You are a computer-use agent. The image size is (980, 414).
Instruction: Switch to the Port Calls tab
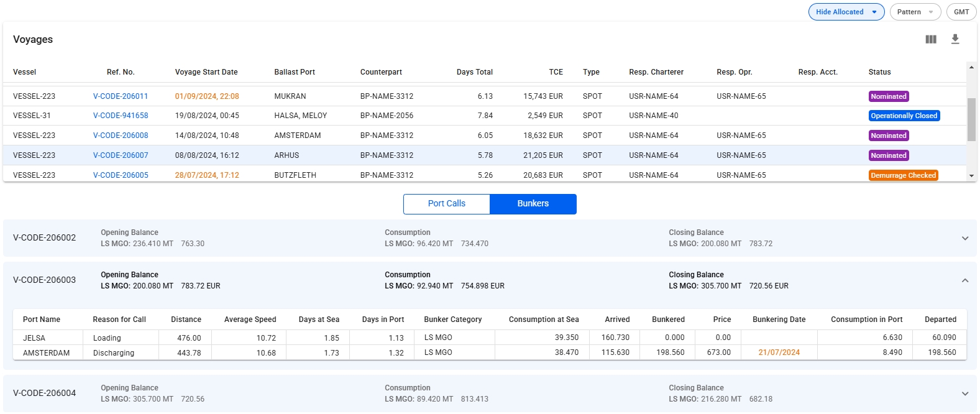click(x=446, y=204)
